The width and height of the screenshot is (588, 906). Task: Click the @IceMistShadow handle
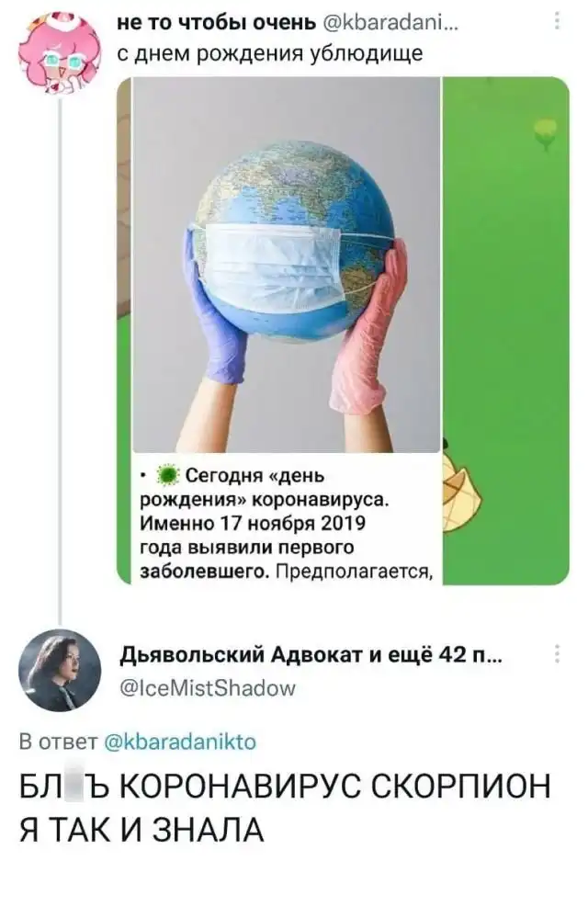(208, 687)
